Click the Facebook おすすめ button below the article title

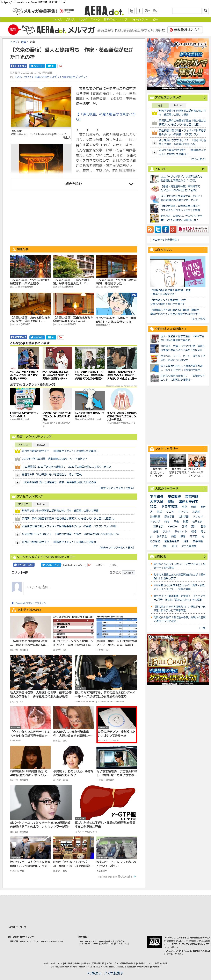click(x=19, y=66)
